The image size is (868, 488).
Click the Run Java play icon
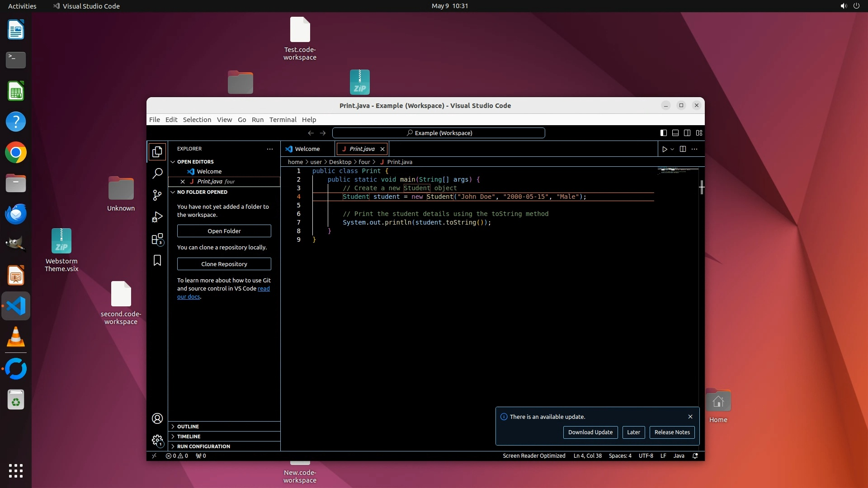pos(665,149)
